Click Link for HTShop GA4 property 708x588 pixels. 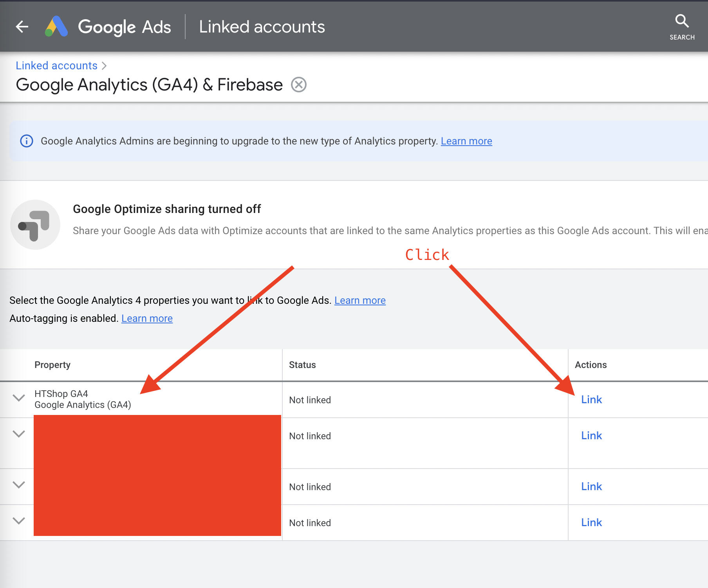pyautogui.click(x=591, y=399)
